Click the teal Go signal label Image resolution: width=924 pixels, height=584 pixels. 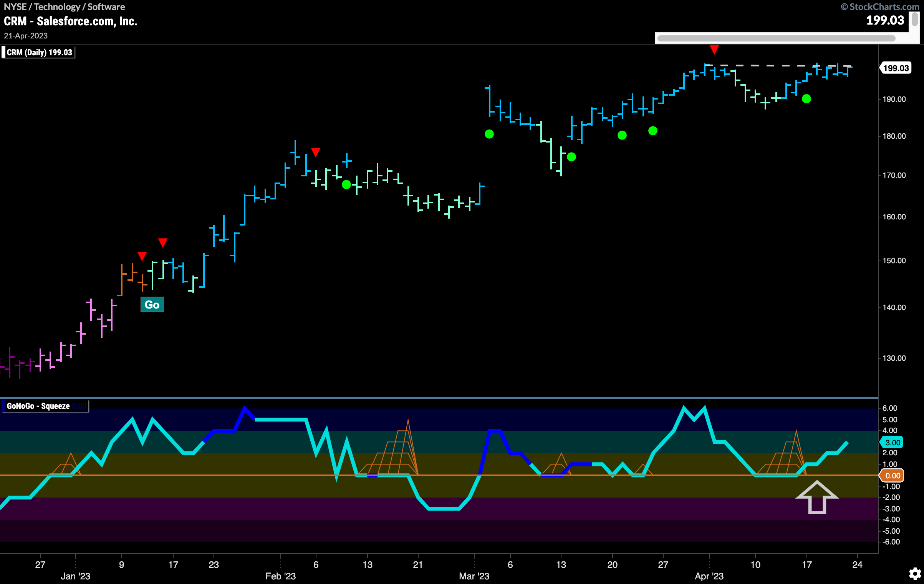point(152,305)
